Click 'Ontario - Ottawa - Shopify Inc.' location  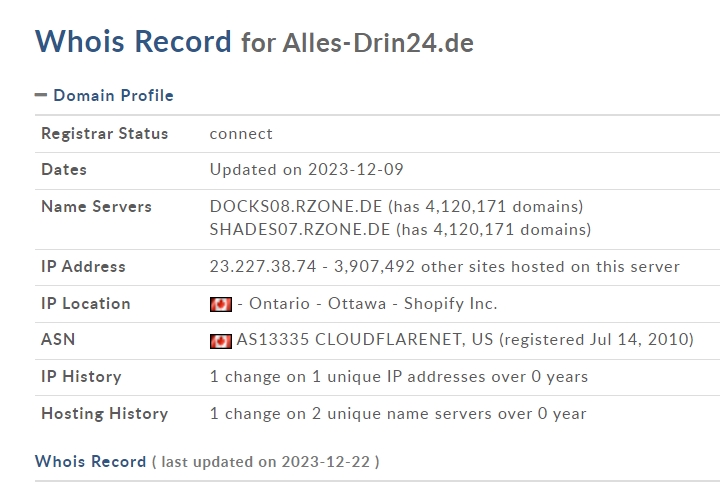pyautogui.click(x=373, y=304)
